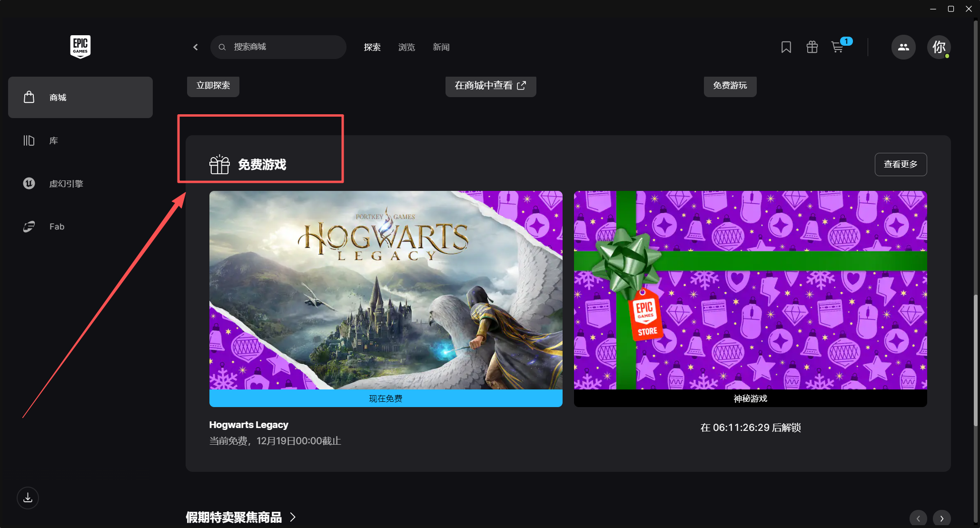The width and height of the screenshot is (980, 528).
Task: Open the shopping cart with 1 item
Action: pyautogui.click(x=838, y=47)
